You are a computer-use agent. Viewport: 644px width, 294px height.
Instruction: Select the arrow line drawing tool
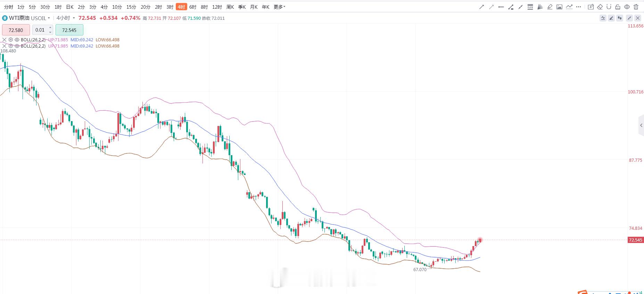tap(481, 7)
